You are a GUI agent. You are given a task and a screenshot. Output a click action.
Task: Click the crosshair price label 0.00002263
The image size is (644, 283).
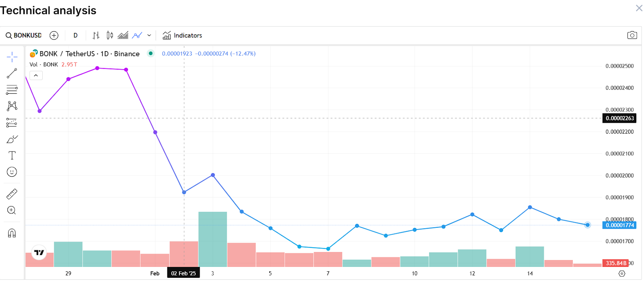pos(620,118)
